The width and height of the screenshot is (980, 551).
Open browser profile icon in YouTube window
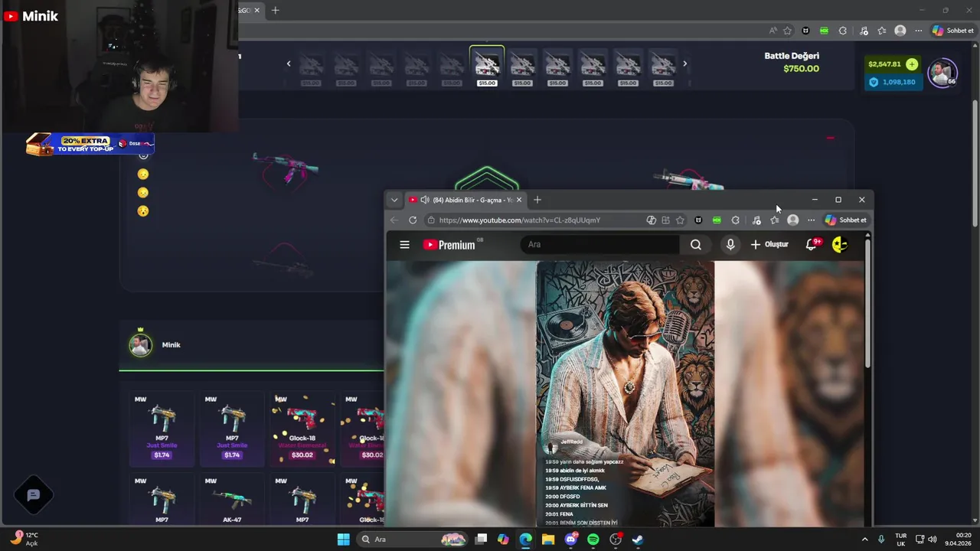pyautogui.click(x=793, y=220)
